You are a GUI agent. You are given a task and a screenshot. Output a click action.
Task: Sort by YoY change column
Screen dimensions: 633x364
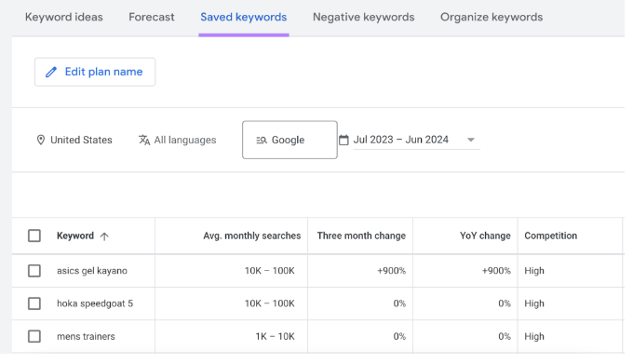tap(485, 236)
